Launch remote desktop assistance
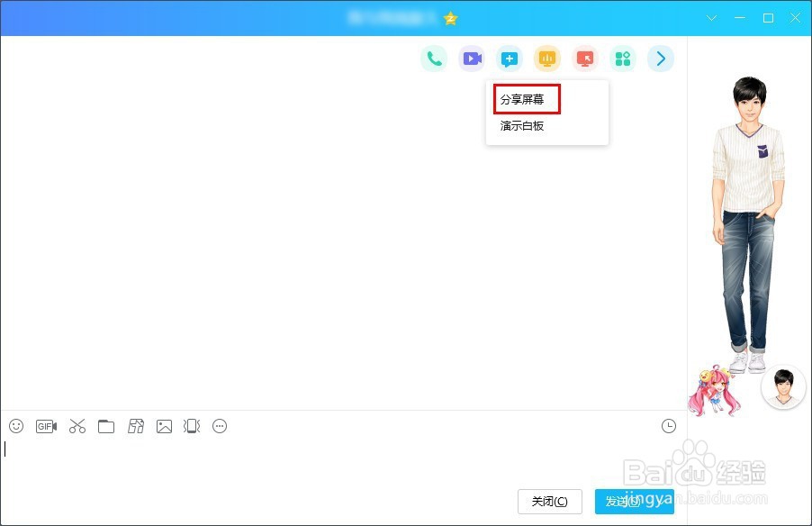This screenshot has width=812, height=526. (584, 58)
